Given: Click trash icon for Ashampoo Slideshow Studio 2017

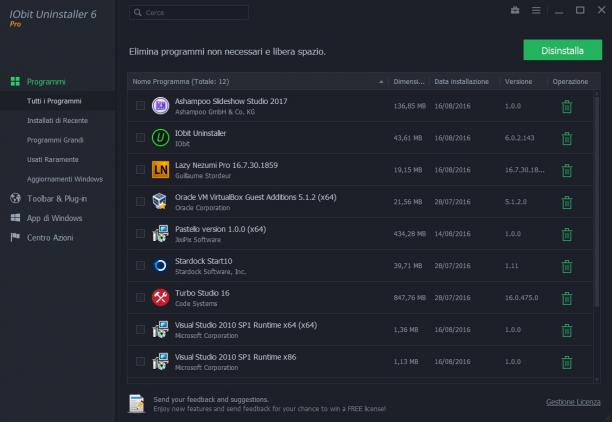Looking at the screenshot, I should pyautogui.click(x=567, y=106).
